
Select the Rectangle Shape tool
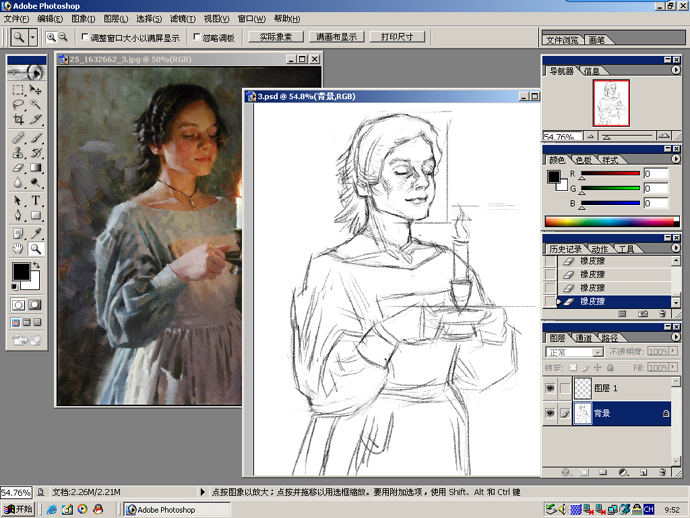(x=36, y=215)
